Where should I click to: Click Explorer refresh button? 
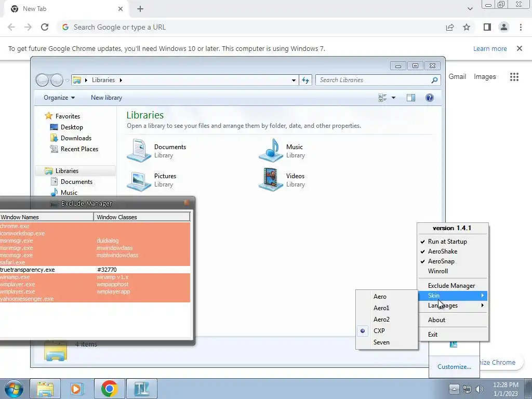[x=305, y=80]
